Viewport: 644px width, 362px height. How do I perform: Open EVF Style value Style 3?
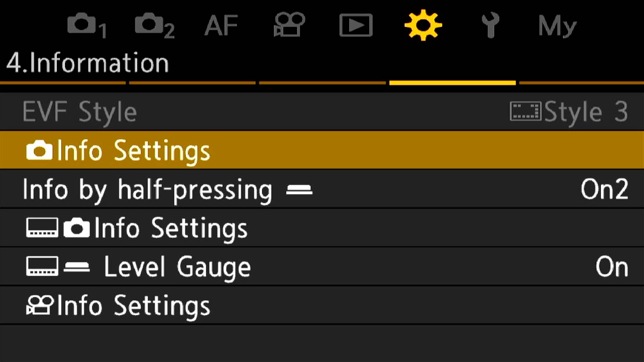[x=569, y=112]
